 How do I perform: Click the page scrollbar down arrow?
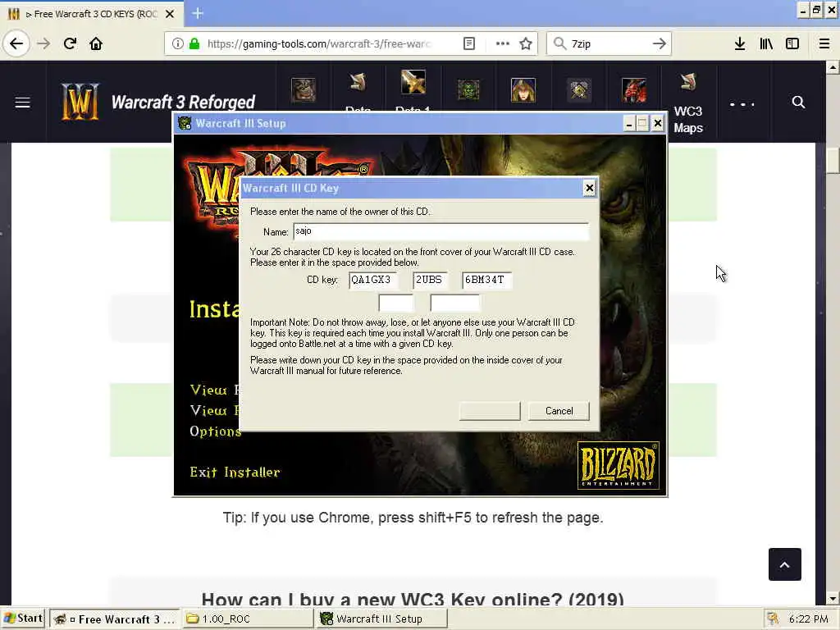click(x=833, y=599)
